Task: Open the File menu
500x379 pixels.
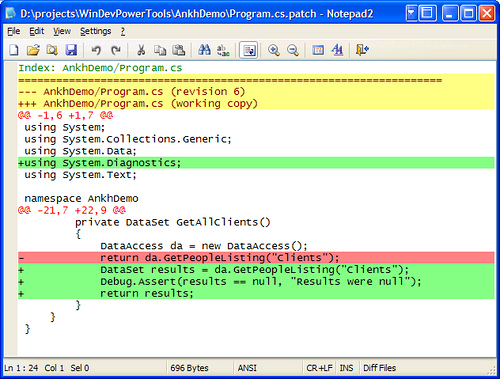Action: pos(14,31)
